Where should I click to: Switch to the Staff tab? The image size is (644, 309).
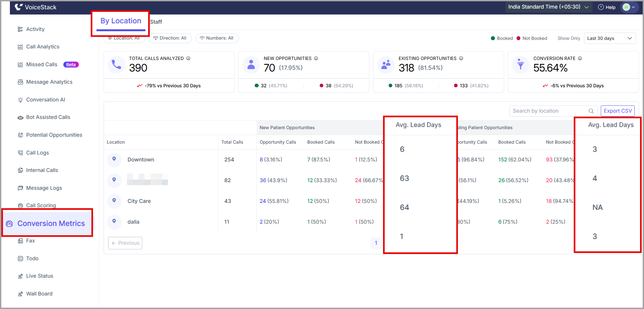click(156, 22)
